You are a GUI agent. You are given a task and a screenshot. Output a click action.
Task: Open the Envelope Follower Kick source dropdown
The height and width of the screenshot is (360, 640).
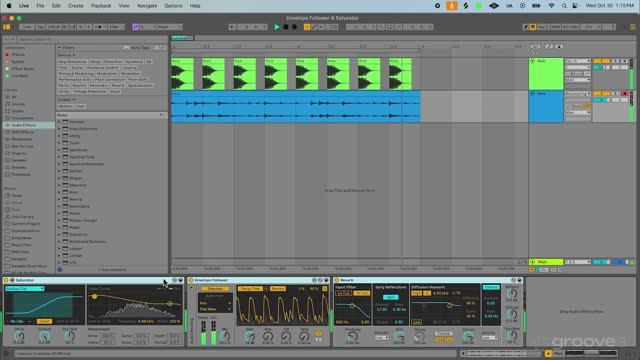pyautogui.click(x=215, y=303)
